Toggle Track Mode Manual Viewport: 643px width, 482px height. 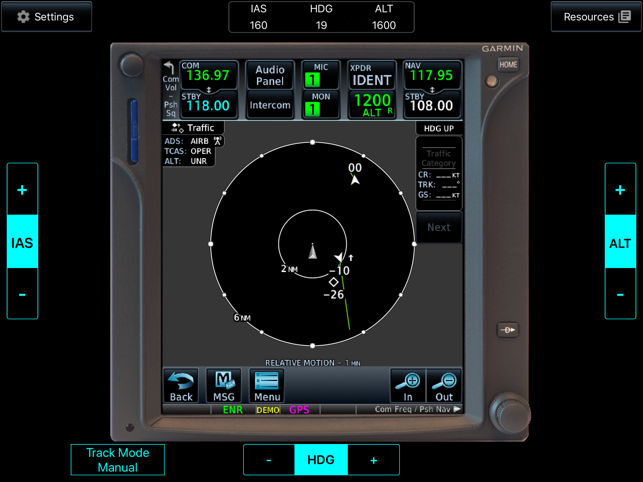click(x=118, y=460)
